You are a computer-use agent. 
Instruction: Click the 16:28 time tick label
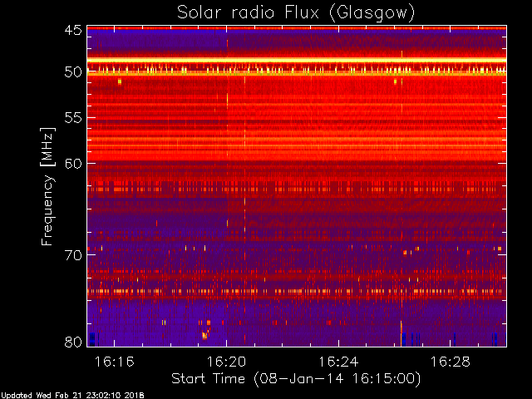pyautogui.click(x=451, y=362)
